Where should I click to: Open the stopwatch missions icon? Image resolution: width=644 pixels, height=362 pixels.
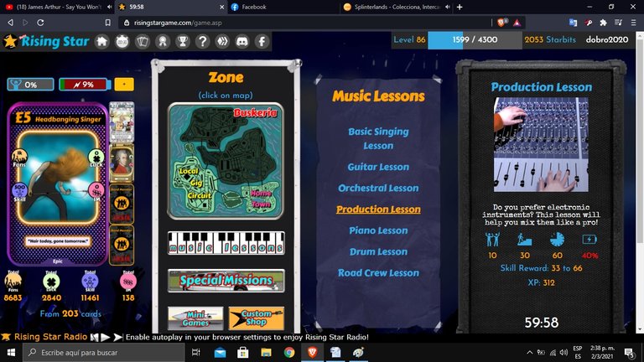[x=122, y=41]
